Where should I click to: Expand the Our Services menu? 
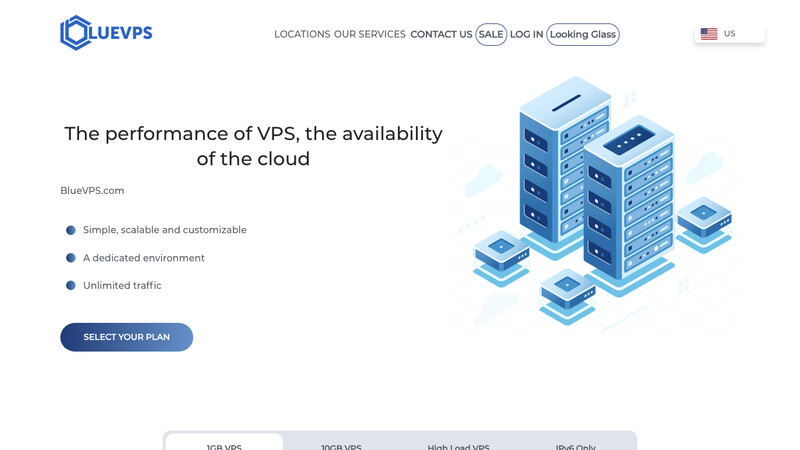pos(370,34)
